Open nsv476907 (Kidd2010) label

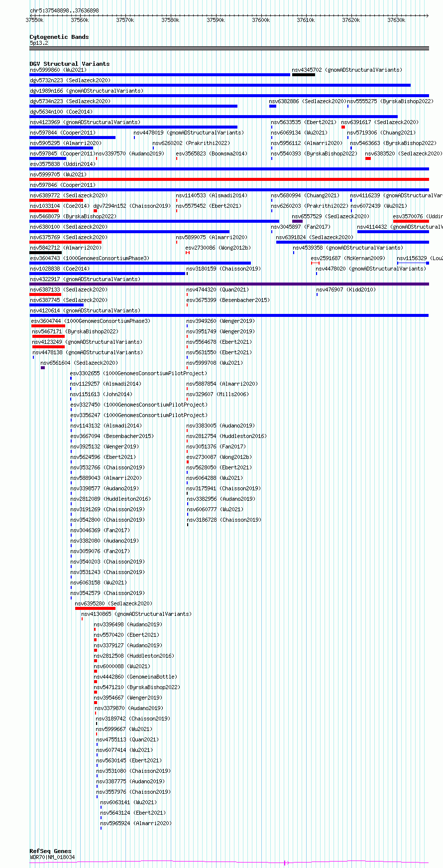pyautogui.click(x=346, y=290)
